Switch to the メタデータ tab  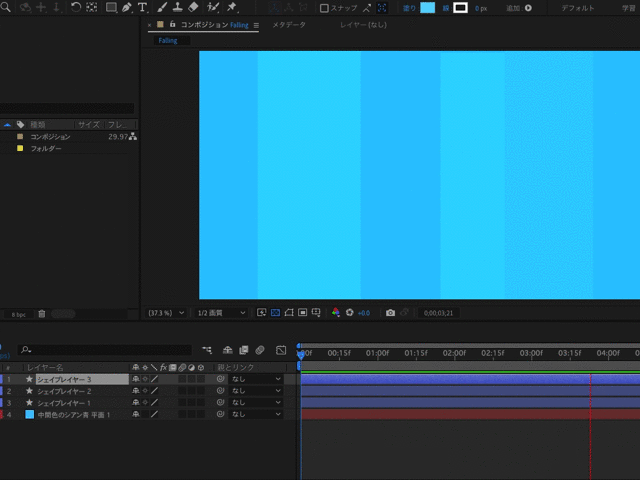pyautogui.click(x=289, y=24)
